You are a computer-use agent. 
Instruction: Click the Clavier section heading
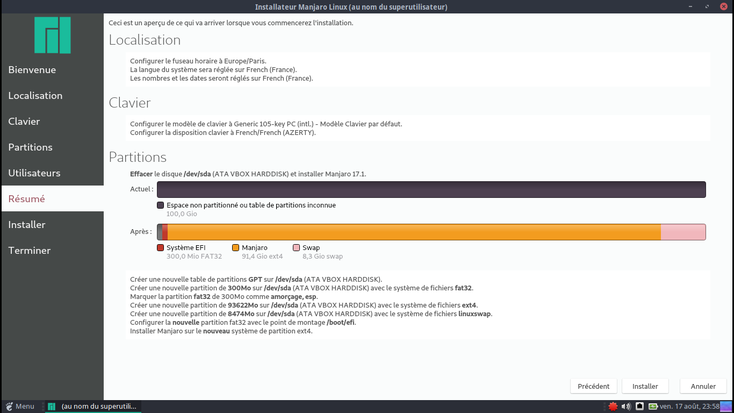click(x=130, y=103)
